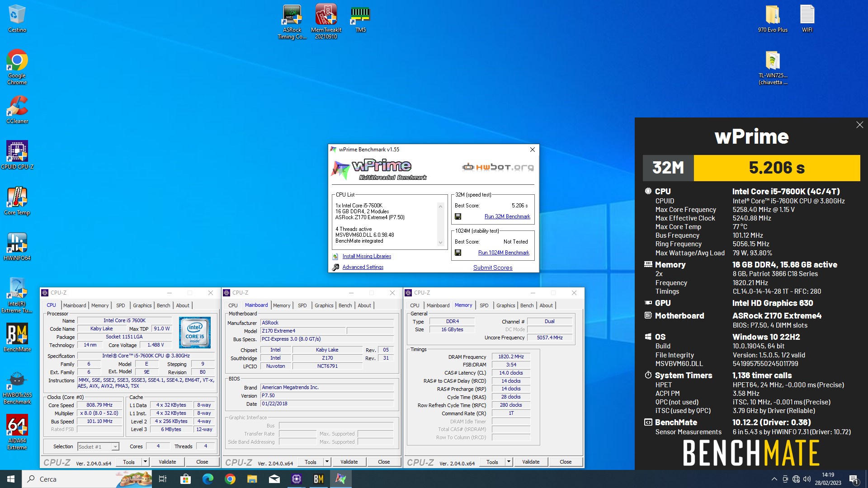Show hidden system tray icons
This screenshot has height=488, width=868.
(774, 479)
